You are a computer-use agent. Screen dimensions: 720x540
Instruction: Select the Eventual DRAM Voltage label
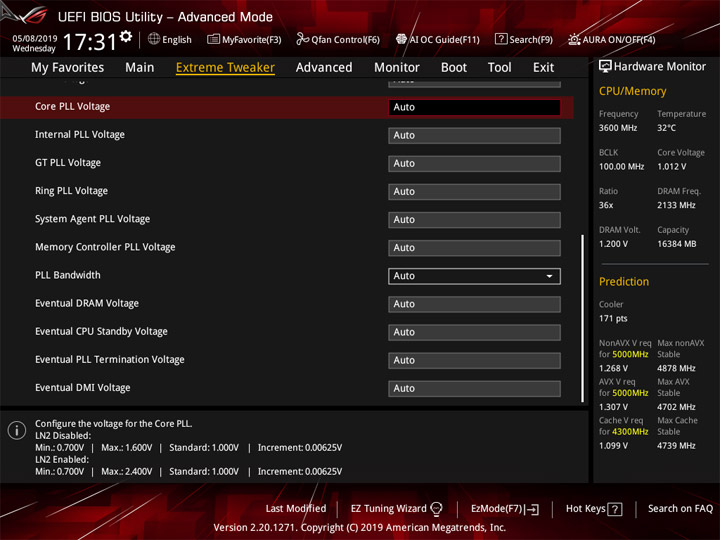[87, 304]
